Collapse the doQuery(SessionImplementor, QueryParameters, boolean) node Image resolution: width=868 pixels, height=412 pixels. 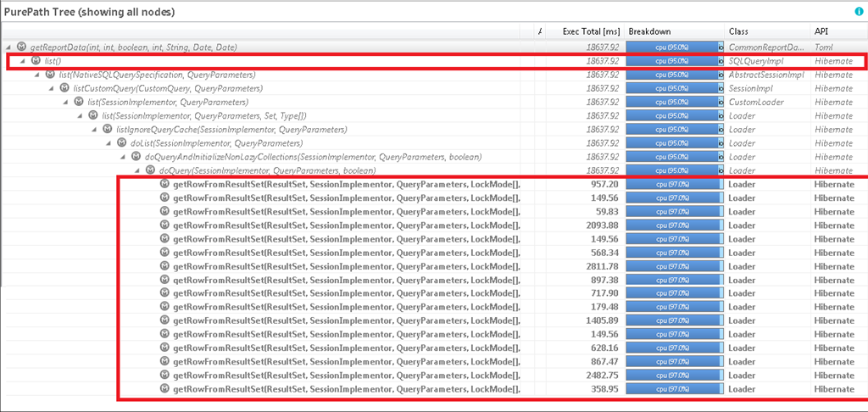click(x=138, y=170)
